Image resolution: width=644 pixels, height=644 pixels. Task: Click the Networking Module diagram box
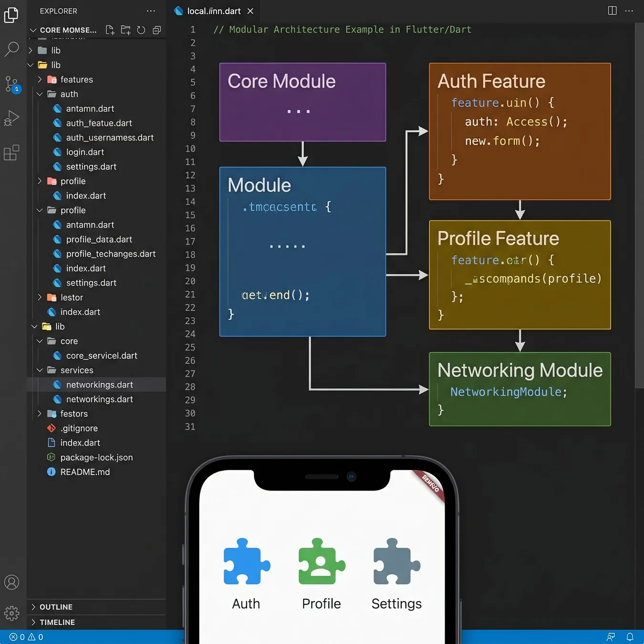pos(520,389)
